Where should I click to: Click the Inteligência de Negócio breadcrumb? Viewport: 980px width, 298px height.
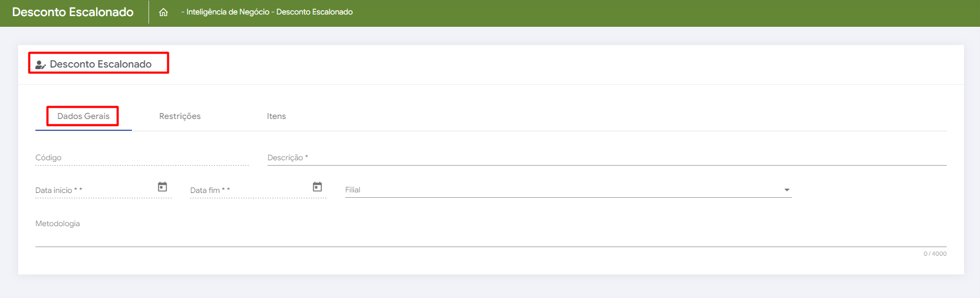tap(227, 12)
